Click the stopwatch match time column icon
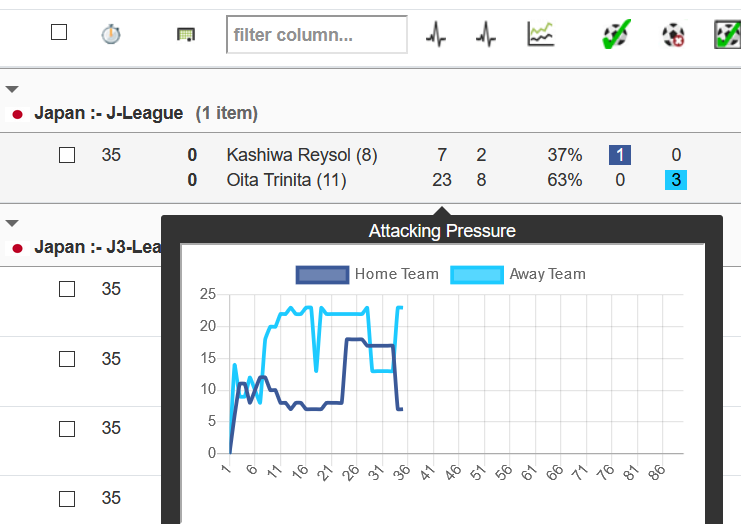The height and width of the screenshot is (524, 741). pos(111,35)
